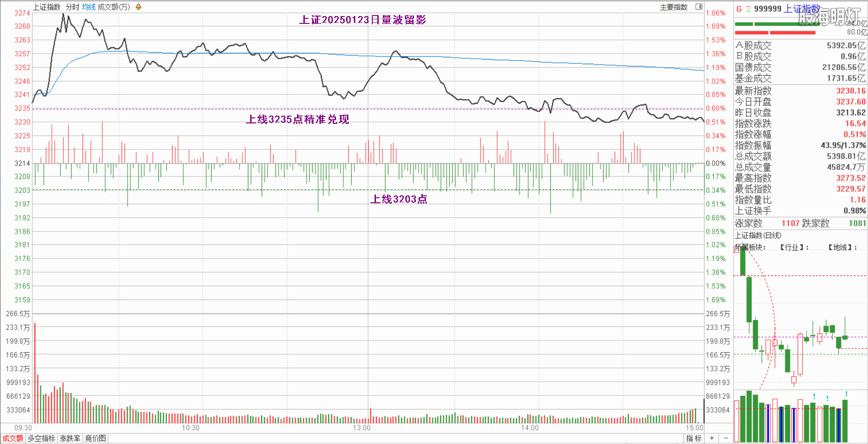Click the 上证换手 value 0.98%

(x=855, y=211)
